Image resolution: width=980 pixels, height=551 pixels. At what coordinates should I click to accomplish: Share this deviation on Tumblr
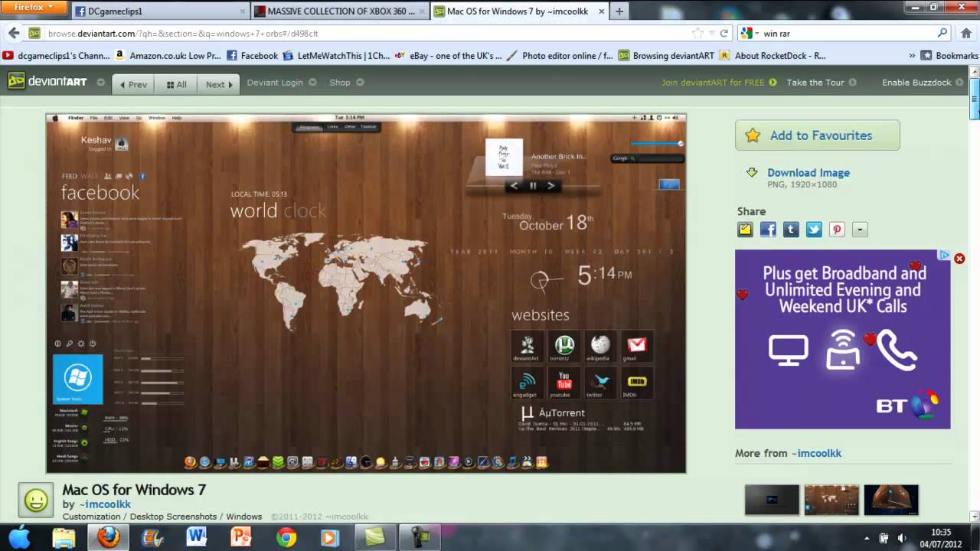click(x=791, y=230)
